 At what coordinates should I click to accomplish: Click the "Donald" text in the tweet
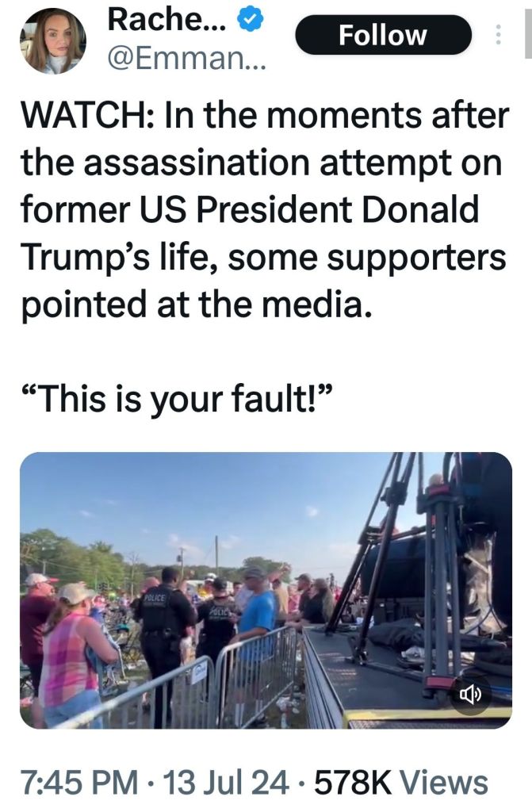coord(420,209)
